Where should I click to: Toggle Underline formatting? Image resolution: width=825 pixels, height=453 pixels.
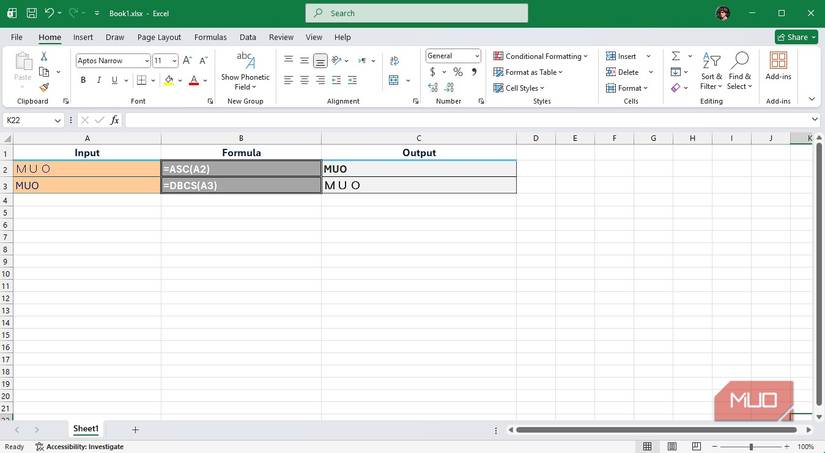(x=114, y=80)
